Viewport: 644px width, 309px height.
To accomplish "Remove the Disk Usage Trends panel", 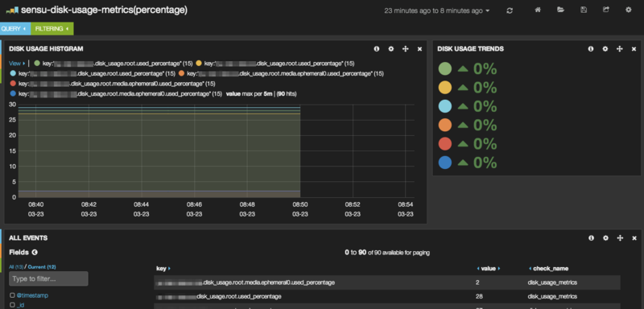I will coord(634,49).
